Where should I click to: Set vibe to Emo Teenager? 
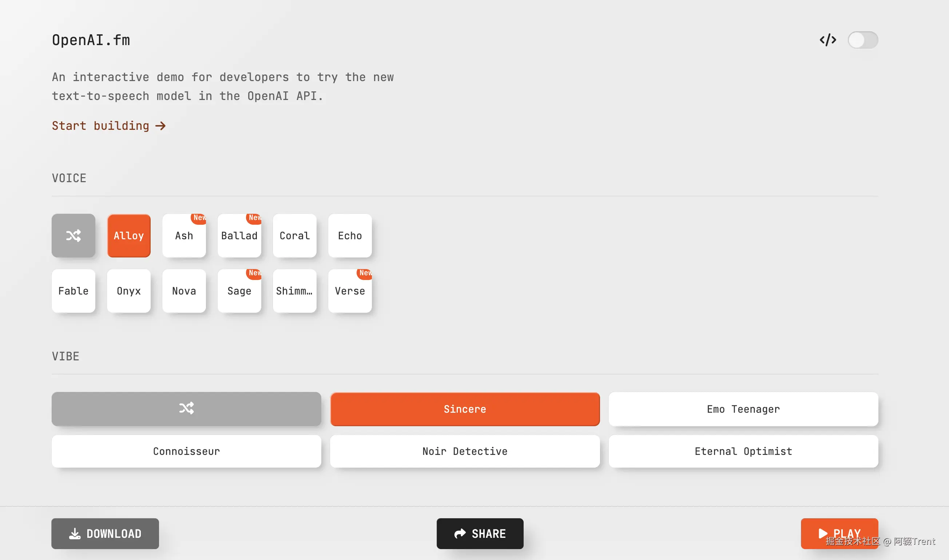[743, 409]
